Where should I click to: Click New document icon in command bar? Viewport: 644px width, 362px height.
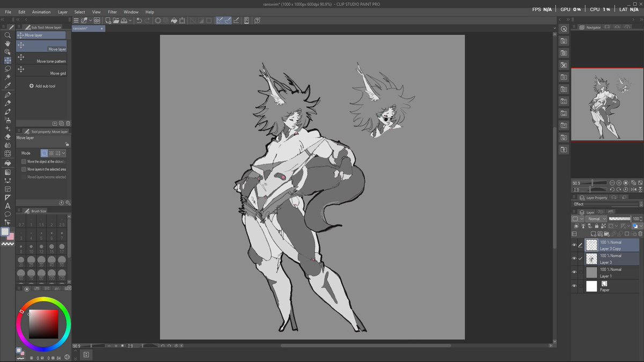[x=108, y=20]
